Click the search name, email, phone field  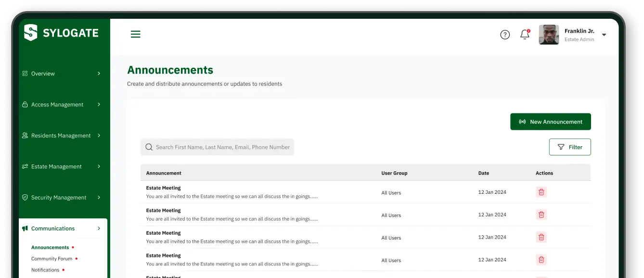(x=217, y=147)
